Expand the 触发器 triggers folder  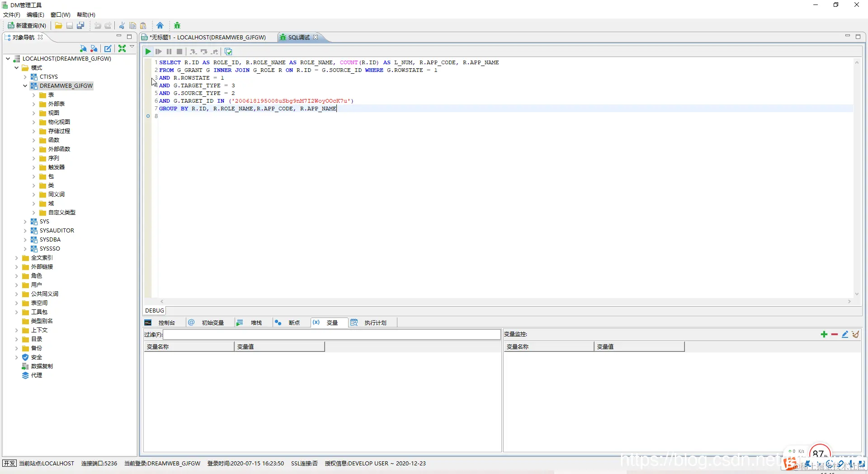pyautogui.click(x=34, y=167)
